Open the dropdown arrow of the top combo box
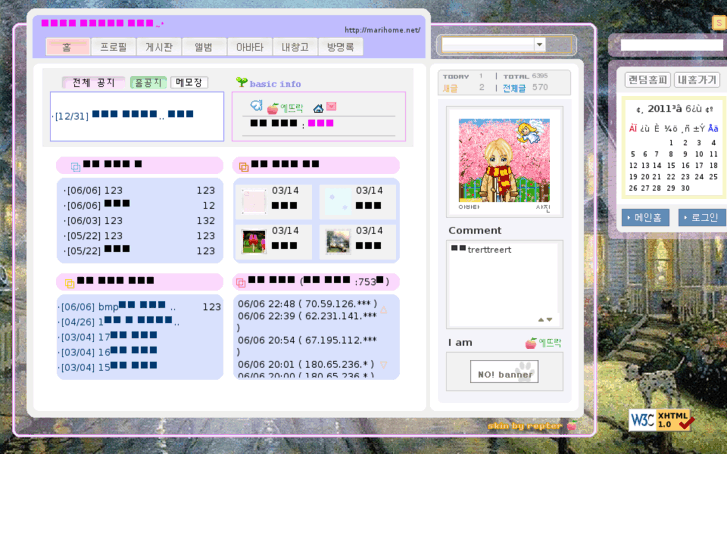727x545 pixels. 539,45
